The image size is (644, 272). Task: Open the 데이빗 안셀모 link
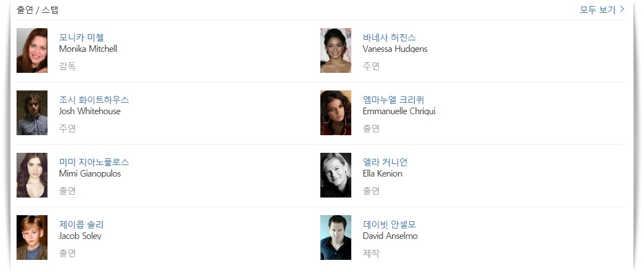pos(389,225)
